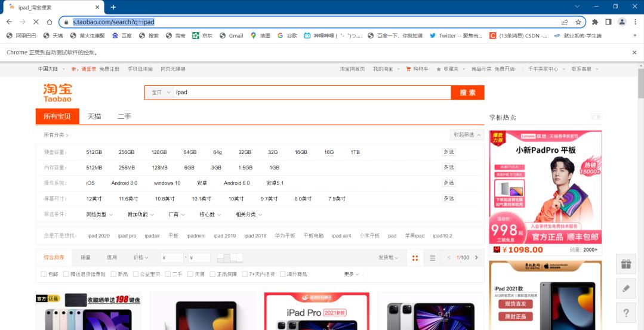
Task: Dismiss the automated testing infobar
Action: [x=634, y=53]
